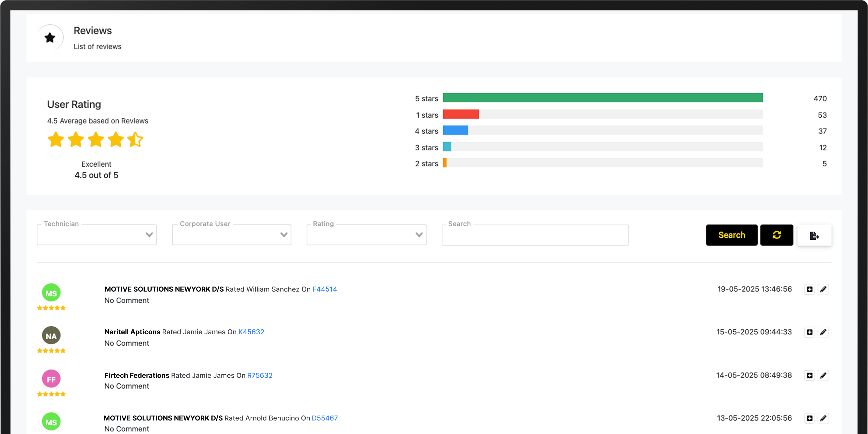Click the blue 4 stars rating bar
The image size is (868, 434).
[455, 130]
